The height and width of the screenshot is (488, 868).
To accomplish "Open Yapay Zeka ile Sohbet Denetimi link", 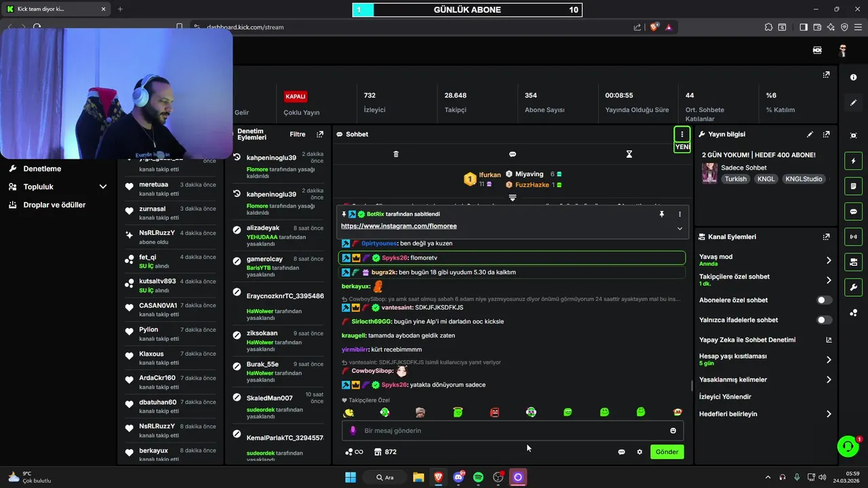I will click(x=829, y=340).
